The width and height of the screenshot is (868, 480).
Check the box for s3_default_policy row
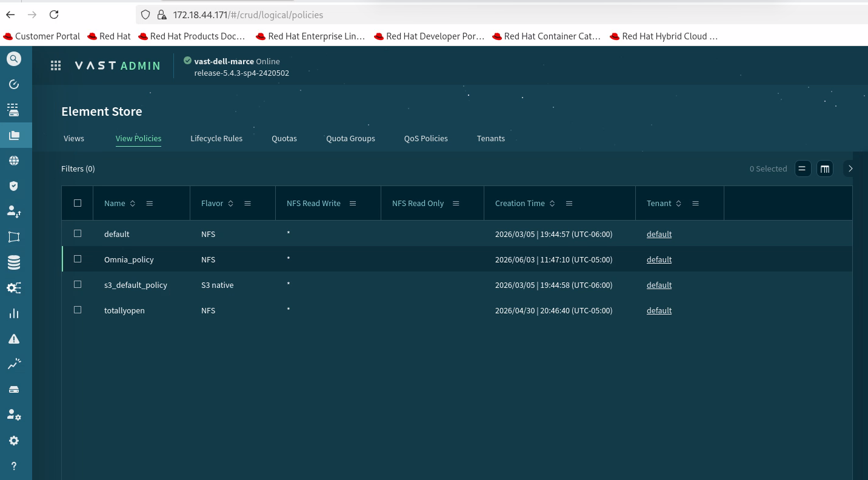(x=78, y=284)
